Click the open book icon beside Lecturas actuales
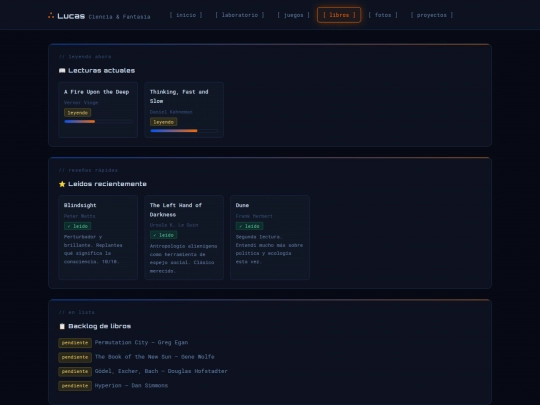 62,71
